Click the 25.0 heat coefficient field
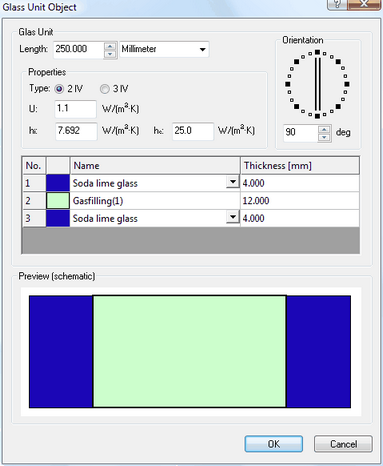The height and width of the screenshot is (466, 383). (193, 131)
